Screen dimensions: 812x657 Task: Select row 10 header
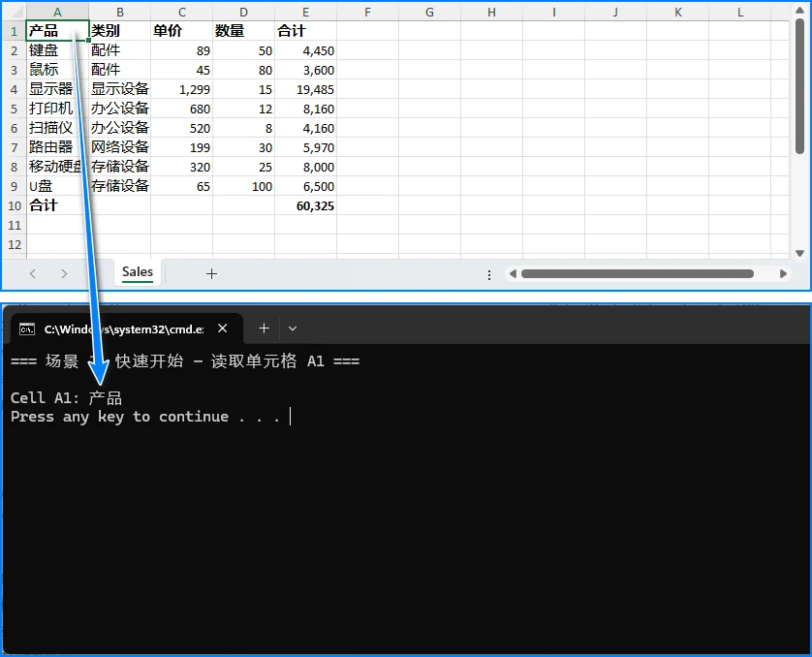click(x=14, y=205)
